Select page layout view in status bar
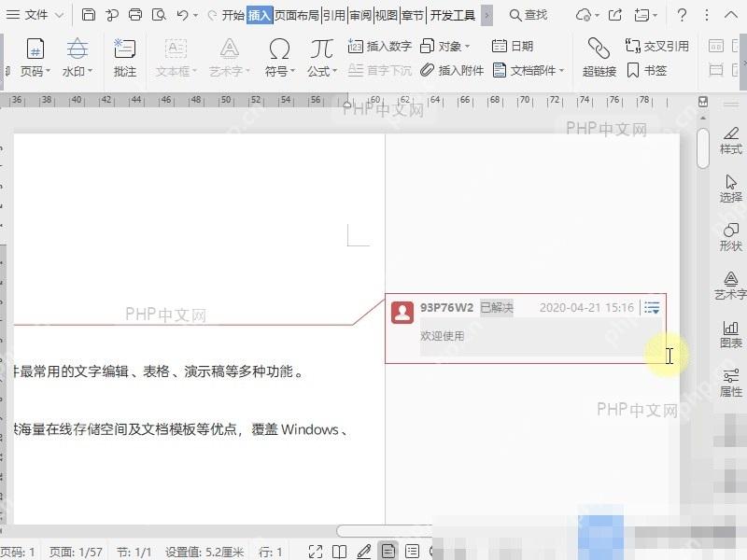The width and height of the screenshot is (747, 560). (388, 552)
